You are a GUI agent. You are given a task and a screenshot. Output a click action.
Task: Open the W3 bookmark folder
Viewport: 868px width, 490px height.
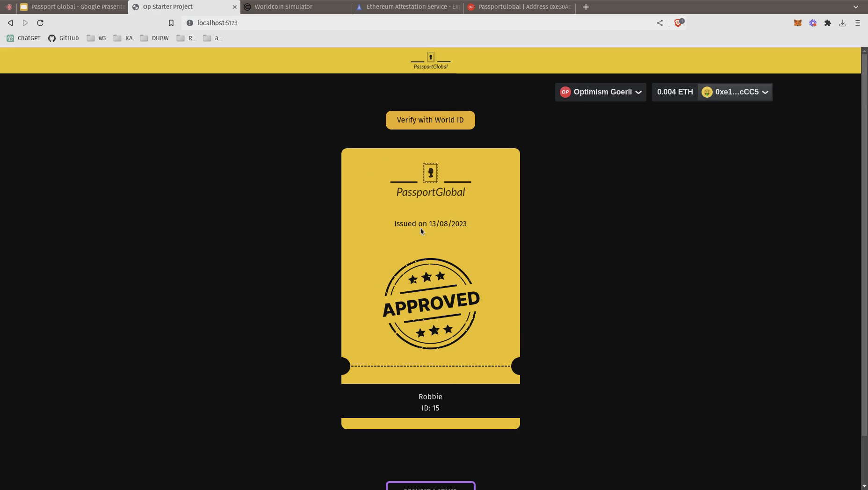tap(96, 38)
